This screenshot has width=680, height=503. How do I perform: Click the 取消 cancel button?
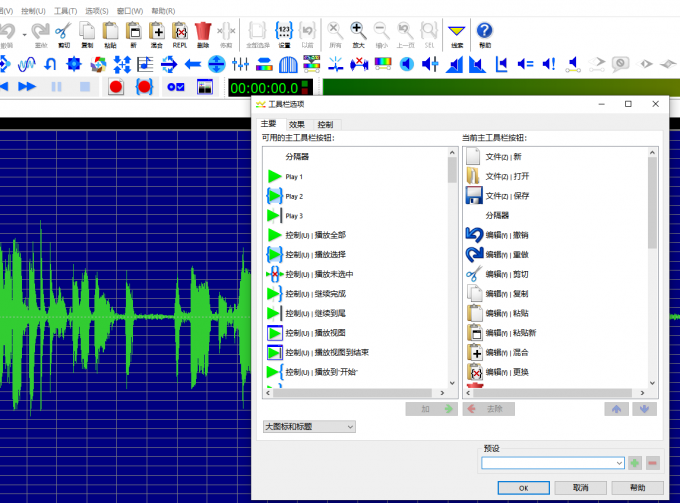click(x=580, y=488)
